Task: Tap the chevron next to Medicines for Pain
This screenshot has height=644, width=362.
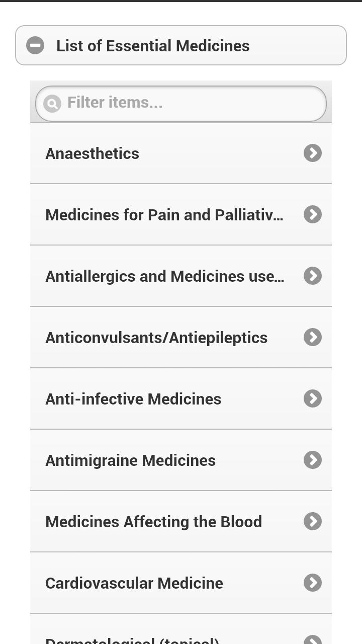Action: 313,214
